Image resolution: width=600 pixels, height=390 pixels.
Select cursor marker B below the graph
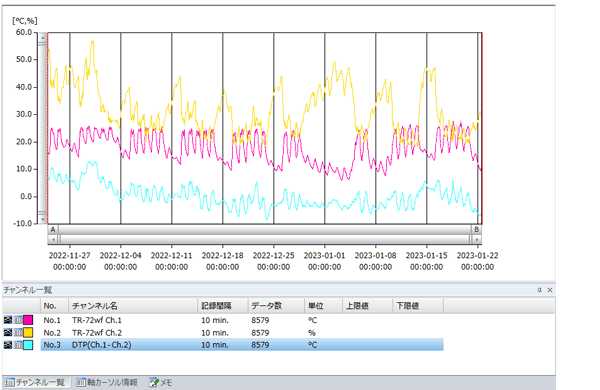pyautogui.click(x=476, y=230)
